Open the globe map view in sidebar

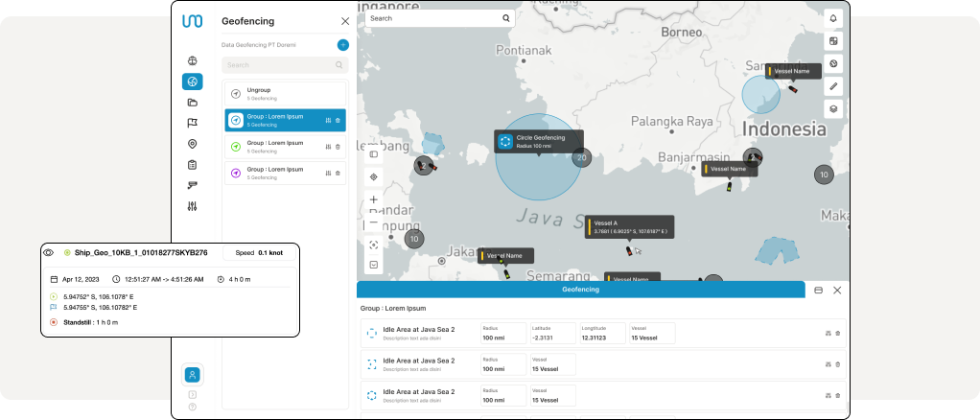point(193,60)
